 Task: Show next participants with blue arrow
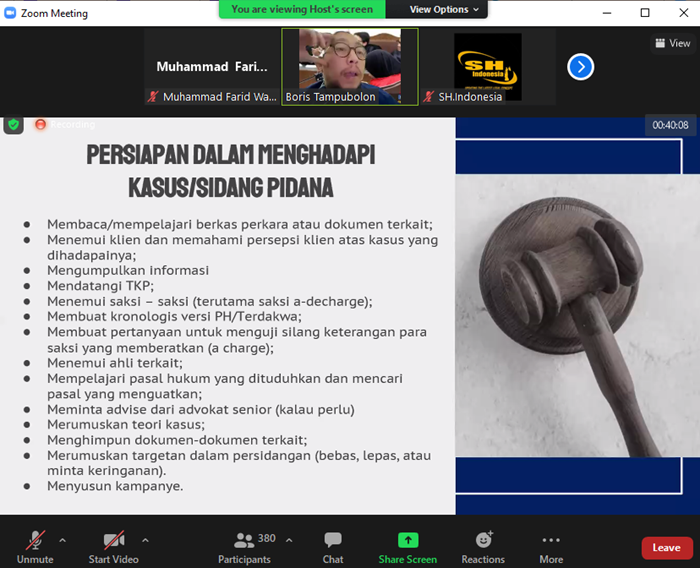tap(580, 67)
